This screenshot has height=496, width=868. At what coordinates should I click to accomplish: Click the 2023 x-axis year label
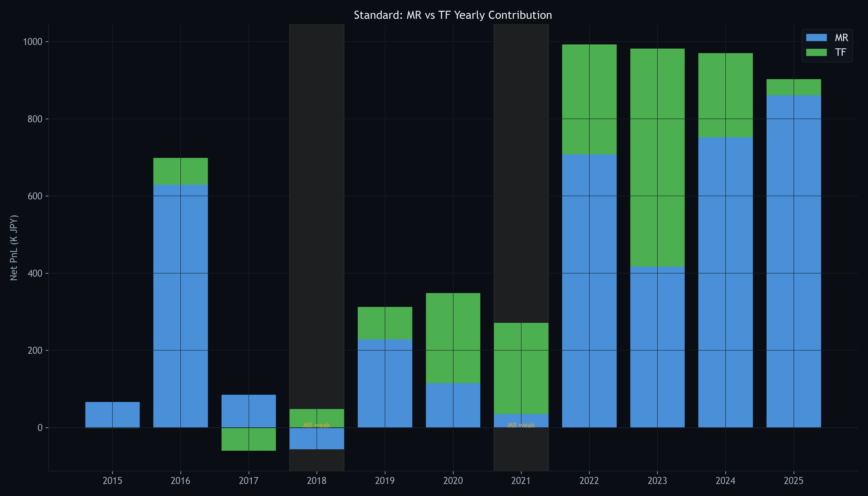(x=657, y=481)
